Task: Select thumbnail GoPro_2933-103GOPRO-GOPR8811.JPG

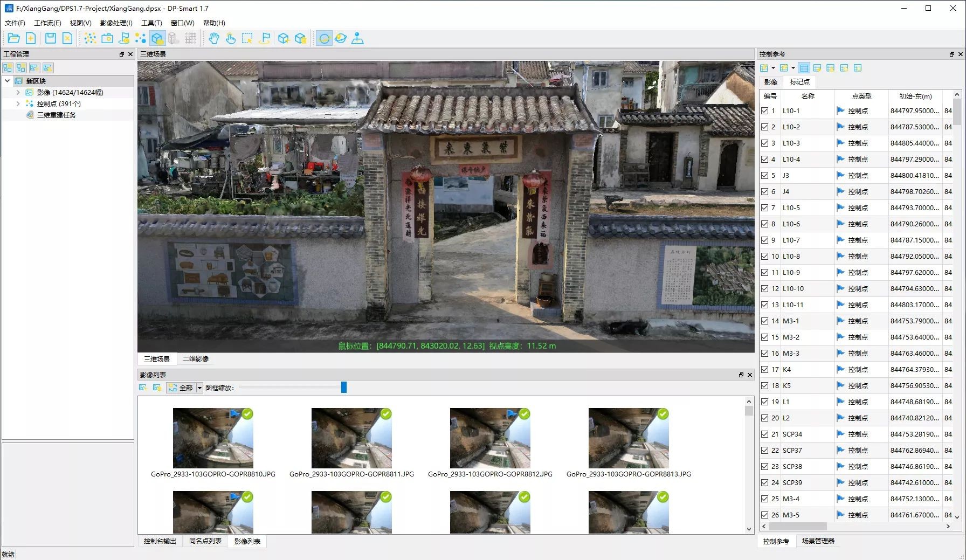Action: (x=351, y=438)
